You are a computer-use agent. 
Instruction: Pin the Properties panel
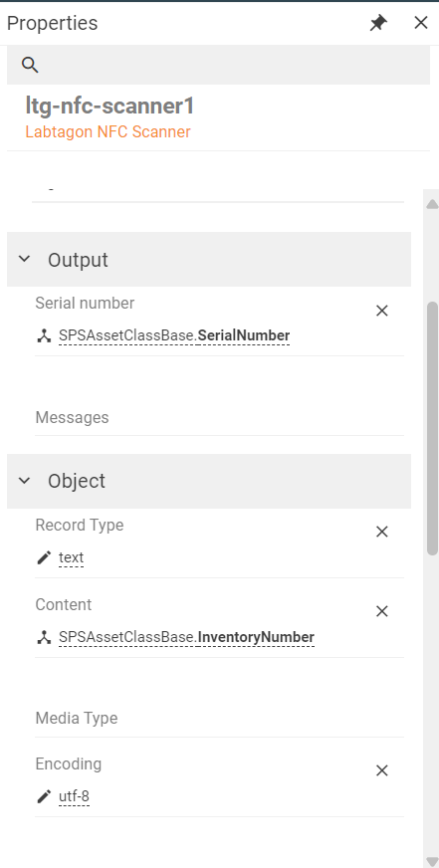tap(378, 23)
